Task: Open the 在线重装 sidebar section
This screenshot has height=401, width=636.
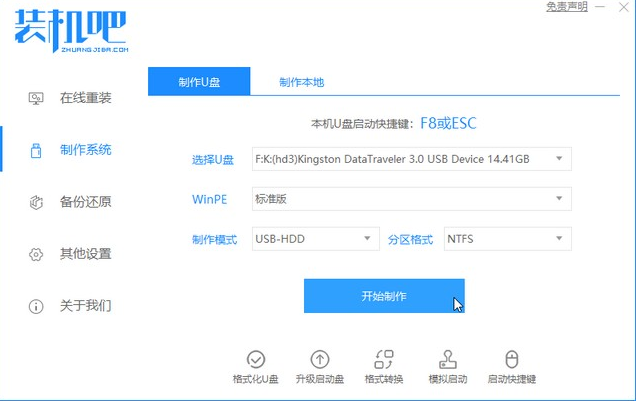Action: pyautogui.click(x=72, y=98)
